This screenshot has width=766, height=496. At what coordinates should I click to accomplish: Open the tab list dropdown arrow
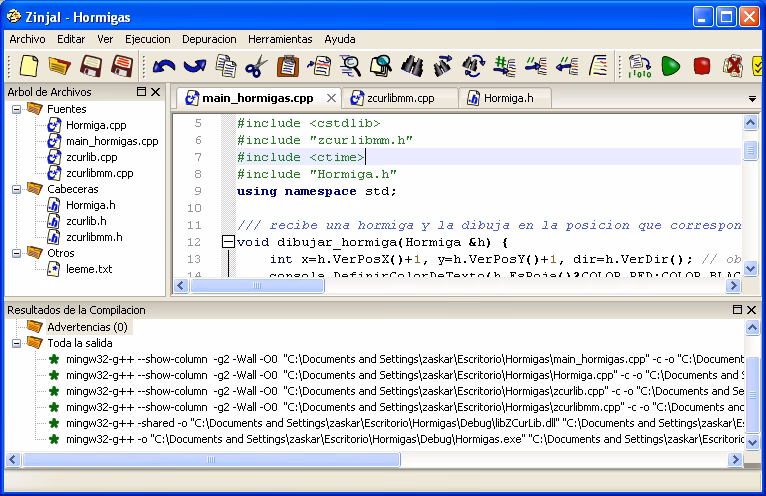(752, 99)
